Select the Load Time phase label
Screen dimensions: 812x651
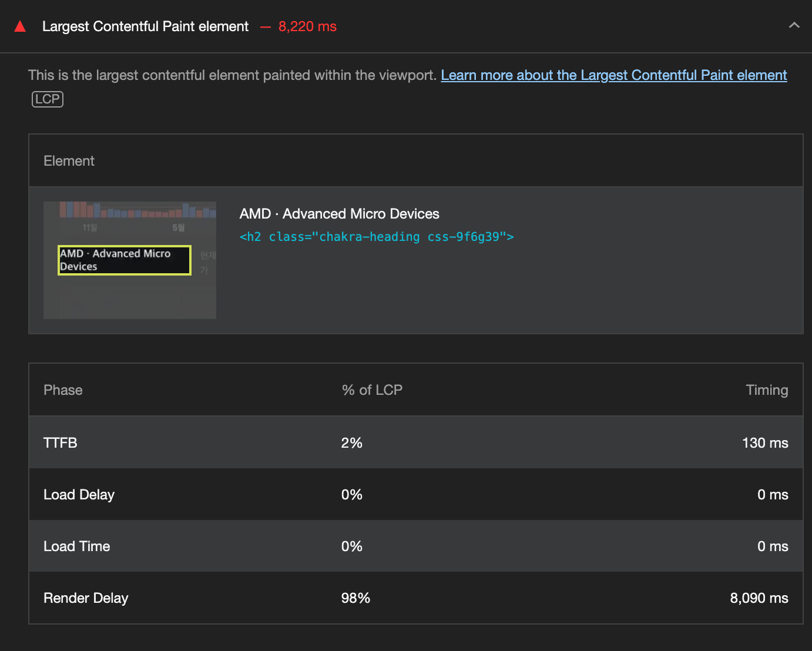point(77,546)
